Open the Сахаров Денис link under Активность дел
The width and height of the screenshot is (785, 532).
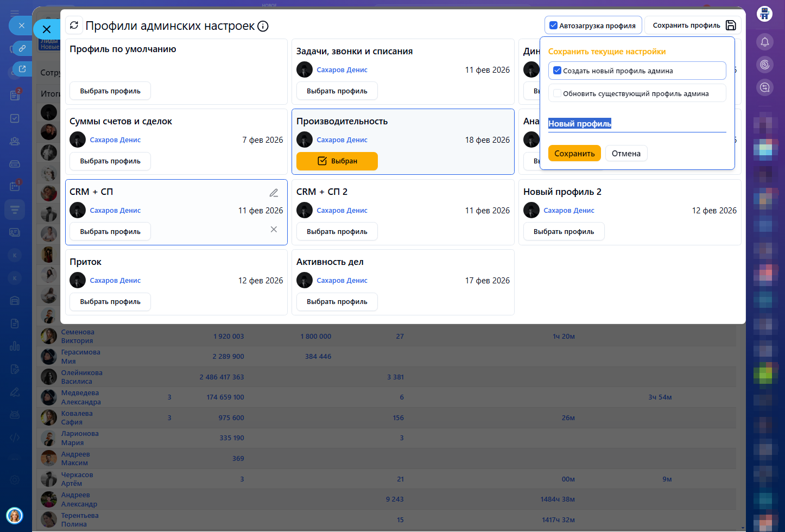pyautogui.click(x=342, y=281)
